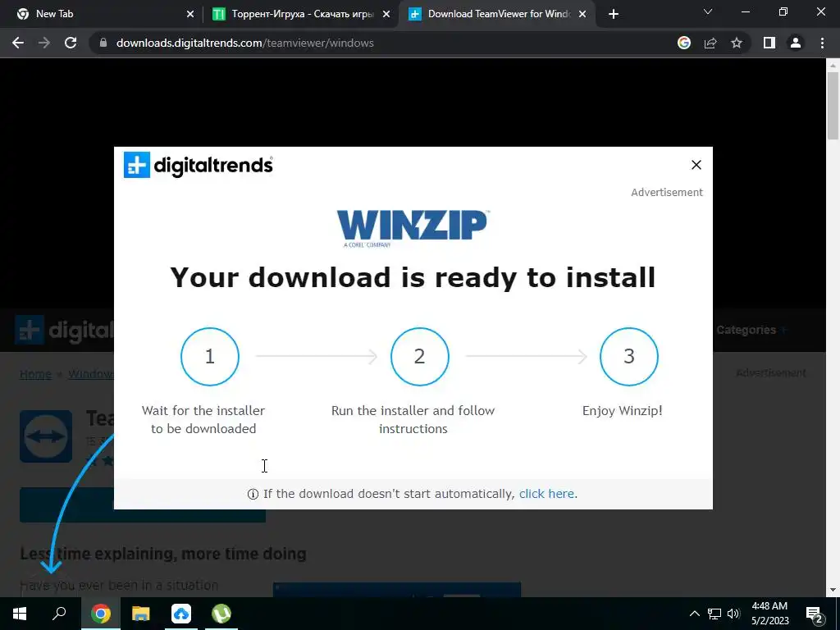Dismiss the WinZip advertisement popup
The image size is (840, 630).
click(696, 165)
